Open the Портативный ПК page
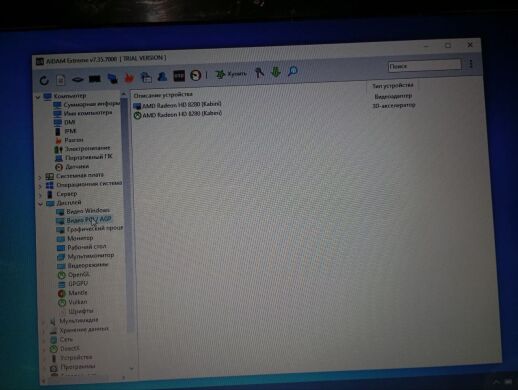 (x=89, y=157)
